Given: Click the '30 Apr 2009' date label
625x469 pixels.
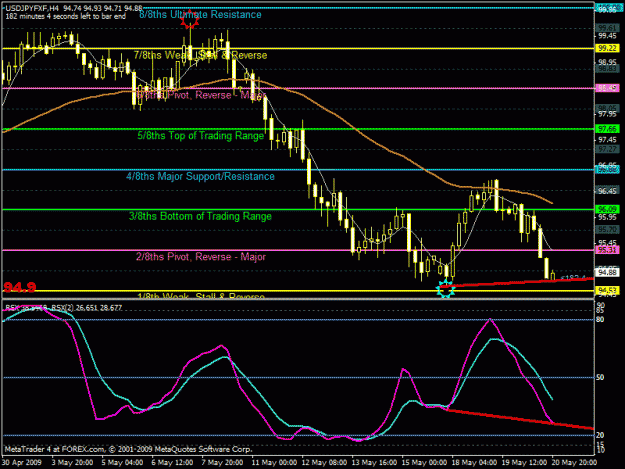Looking at the screenshot, I should coord(22,463).
